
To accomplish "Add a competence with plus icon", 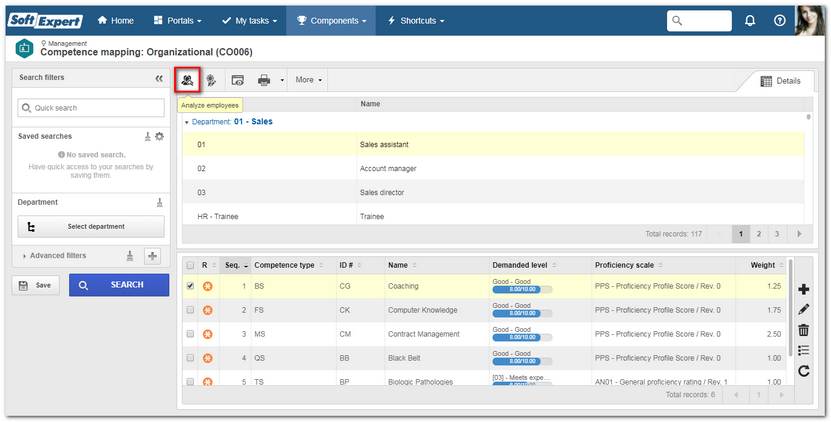I will coord(803,289).
